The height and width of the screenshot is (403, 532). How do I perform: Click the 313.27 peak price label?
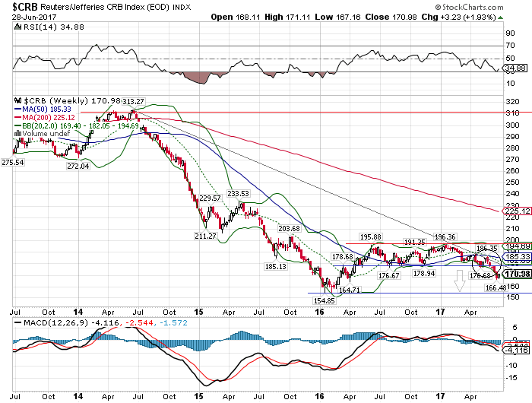pos(133,102)
